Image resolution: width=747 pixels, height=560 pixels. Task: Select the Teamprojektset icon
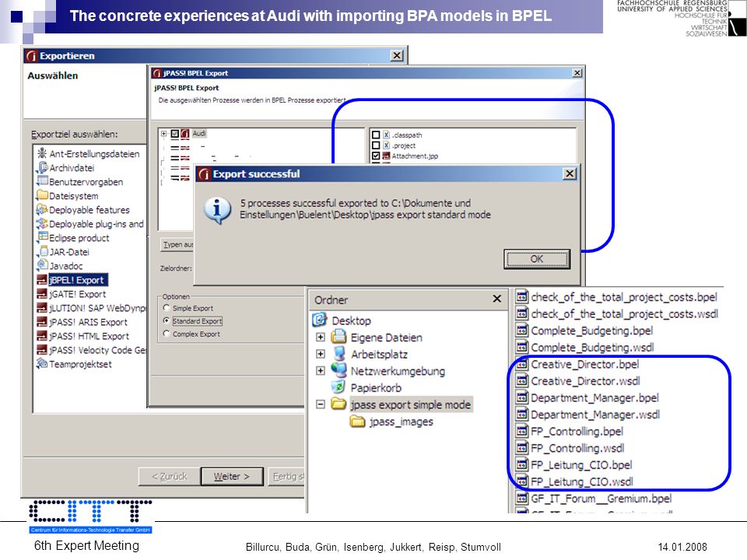click(x=42, y=363)
